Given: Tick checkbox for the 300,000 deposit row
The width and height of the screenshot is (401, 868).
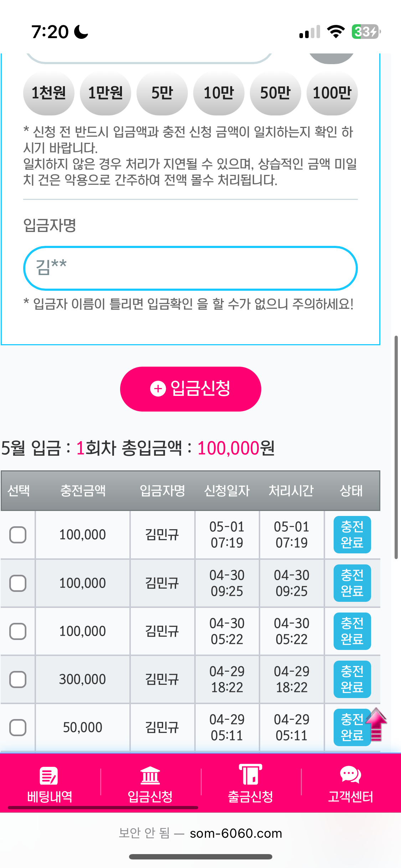Looking at the screenshot, I should (18, 680).
